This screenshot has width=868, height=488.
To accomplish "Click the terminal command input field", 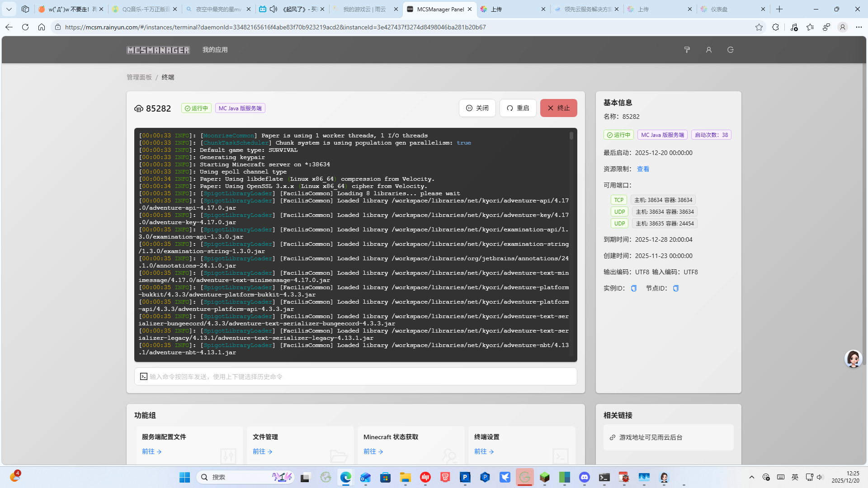I will [355, 376].
